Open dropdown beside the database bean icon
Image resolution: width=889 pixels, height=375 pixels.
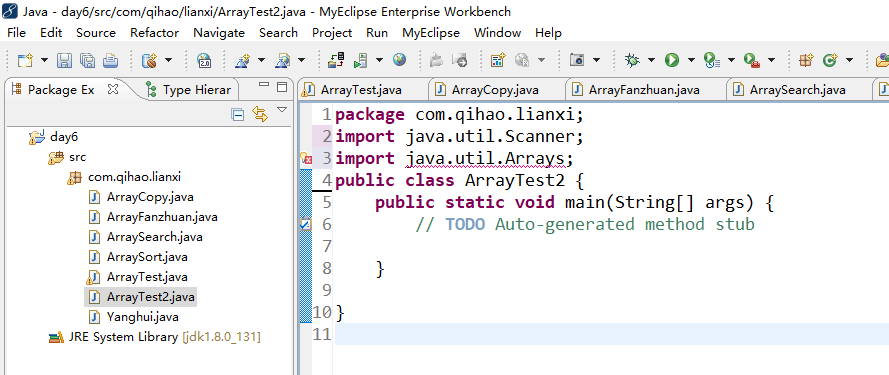[x=168, y=60]
